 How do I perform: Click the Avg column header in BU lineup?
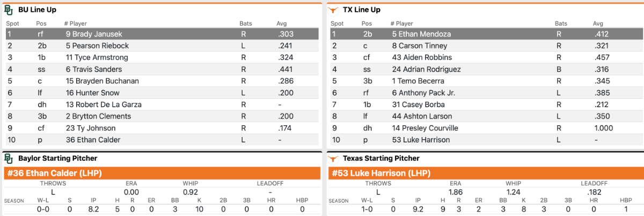coord(282,24)
